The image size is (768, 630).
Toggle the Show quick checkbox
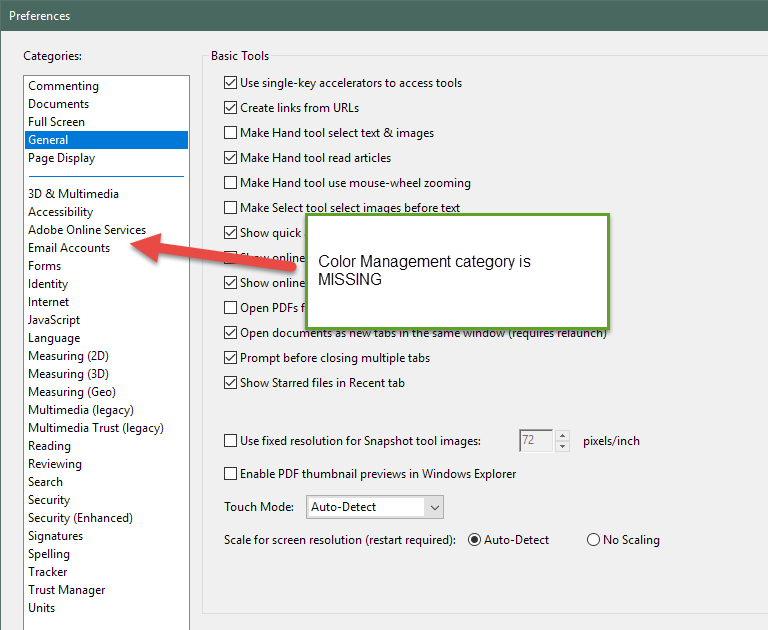pos(230,233)
